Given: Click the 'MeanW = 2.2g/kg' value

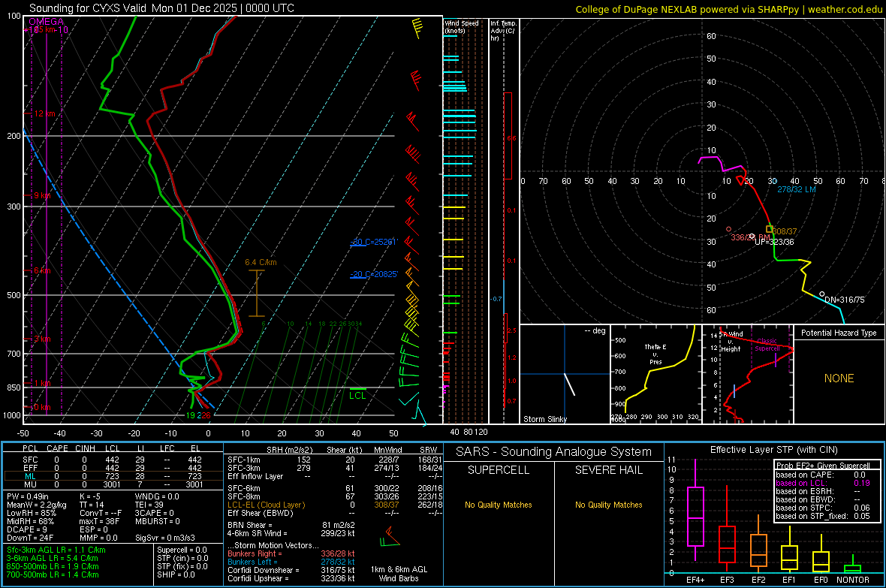Looking at the screenshot, I should pos(36,505).
